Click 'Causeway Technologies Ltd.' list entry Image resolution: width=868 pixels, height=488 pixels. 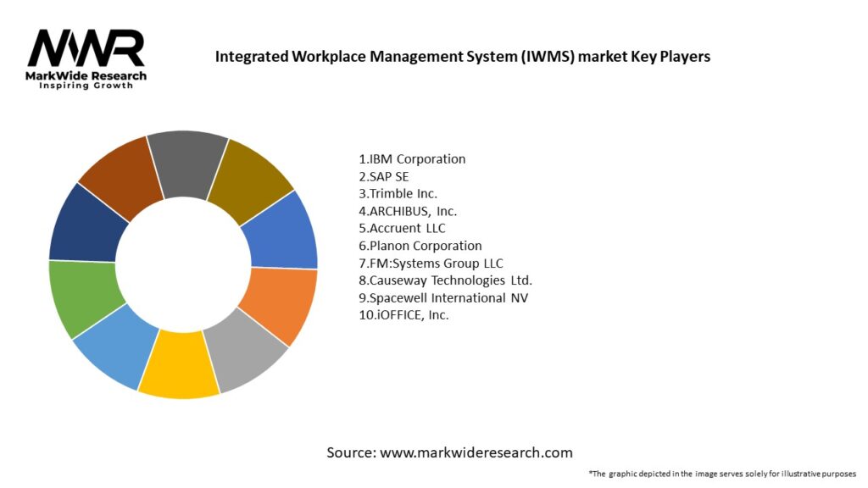click(445, 280)
